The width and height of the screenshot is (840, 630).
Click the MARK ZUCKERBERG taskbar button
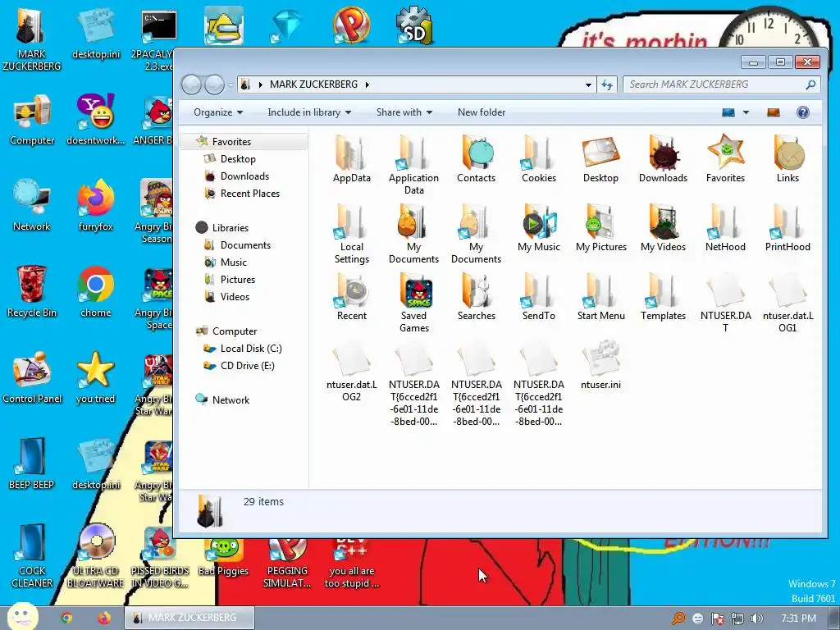tap(189, 618)
